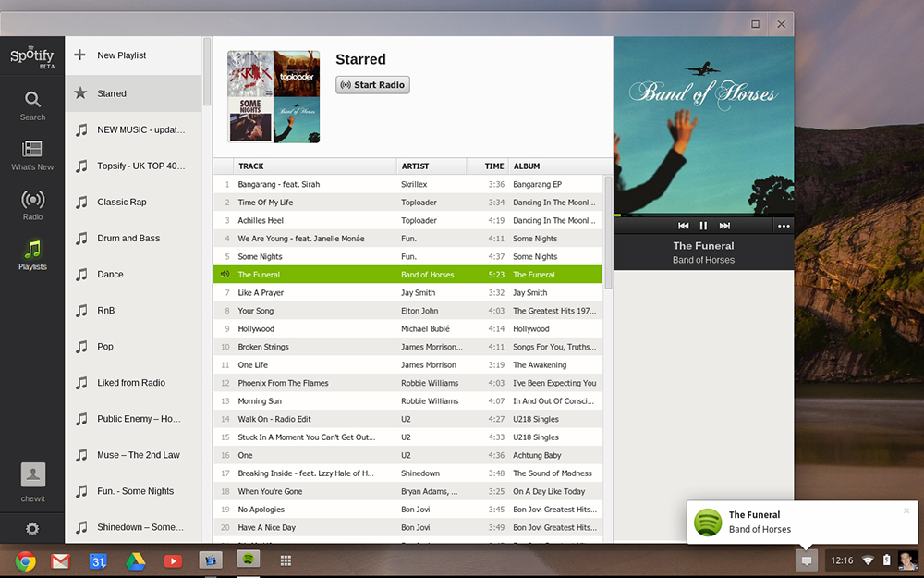Open Chrome from the shelf
Screen dimensions: 924x578
pos(25,561)
